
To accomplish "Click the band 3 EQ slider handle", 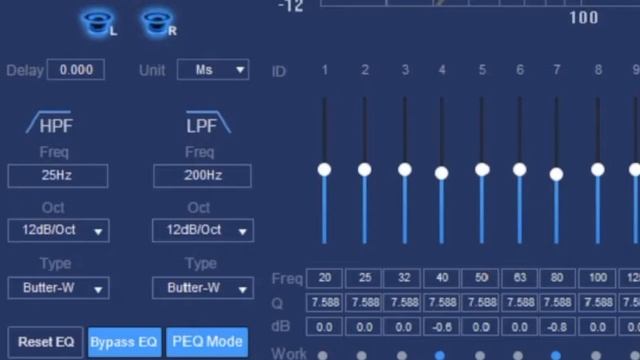I will tap(405, 169).
